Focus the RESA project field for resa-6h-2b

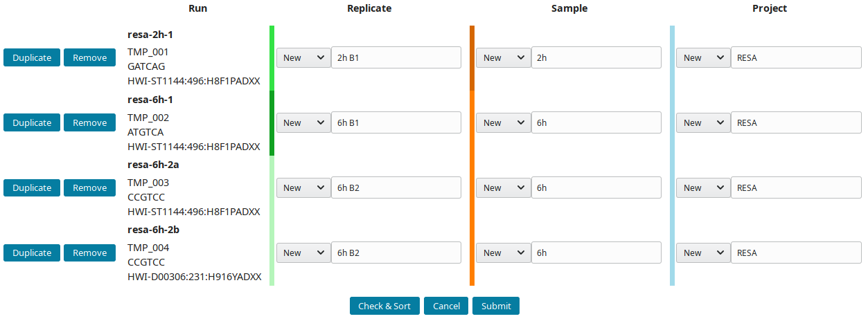click(797, 253)
